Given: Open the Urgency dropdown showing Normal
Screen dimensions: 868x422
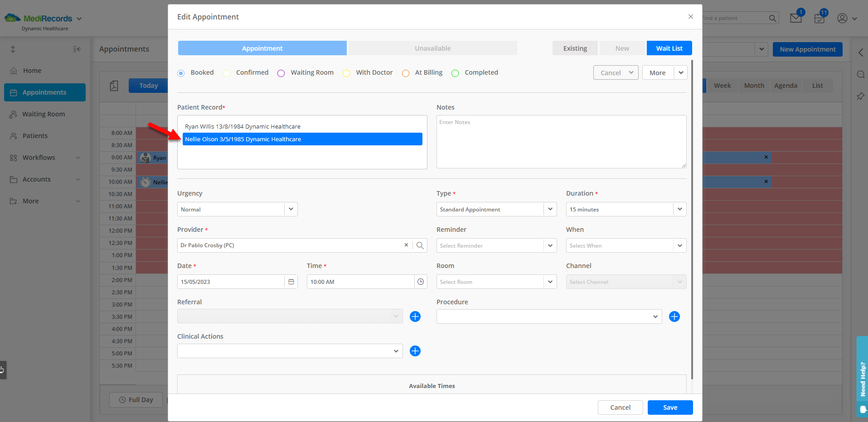Looking at the screenshot, I should 238,209.
